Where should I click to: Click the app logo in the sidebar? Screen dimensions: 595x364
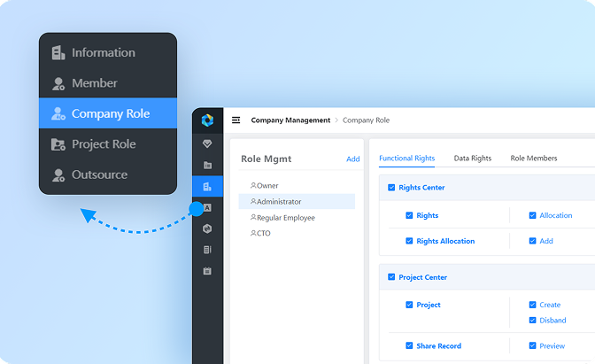pyautogui.click(x=207, y=120)
